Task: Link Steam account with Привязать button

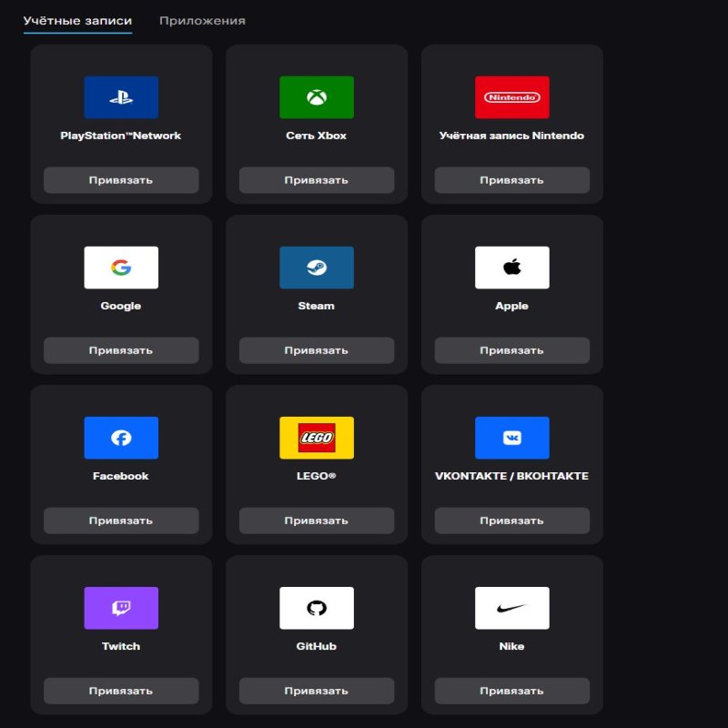Action: [x=317, y=350]
